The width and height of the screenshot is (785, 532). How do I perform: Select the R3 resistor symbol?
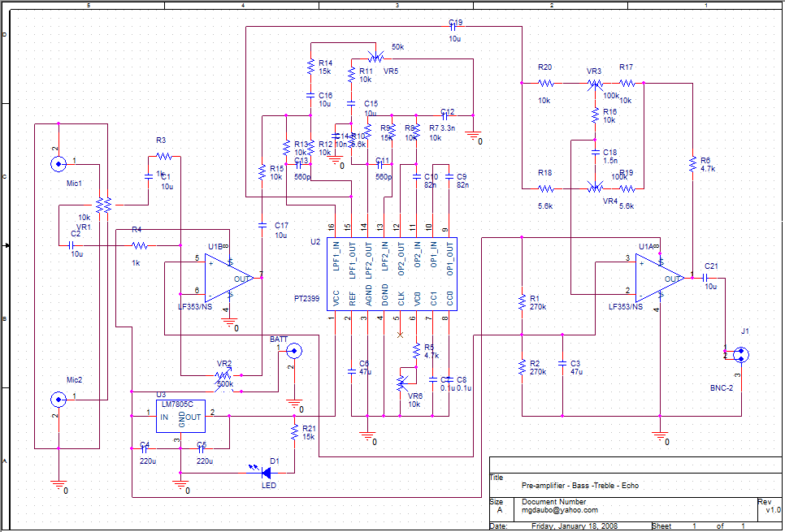pos(164,157)
